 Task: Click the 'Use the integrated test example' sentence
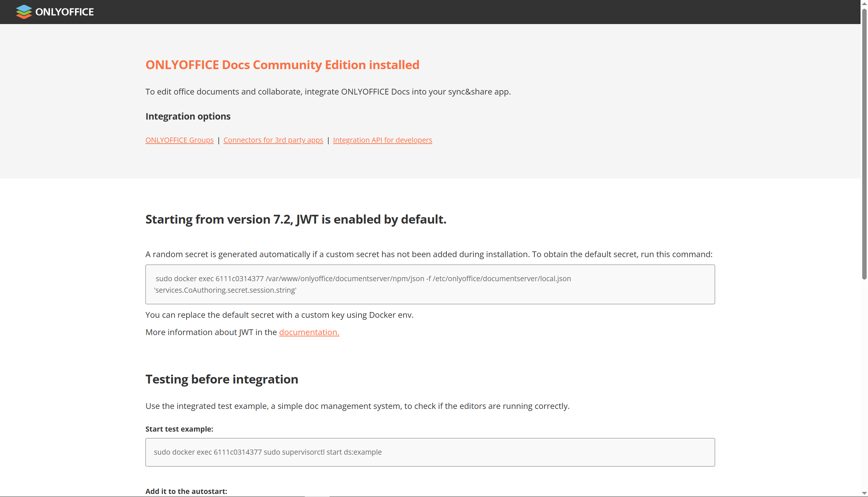pyautogui.click(x=357, y=406)
